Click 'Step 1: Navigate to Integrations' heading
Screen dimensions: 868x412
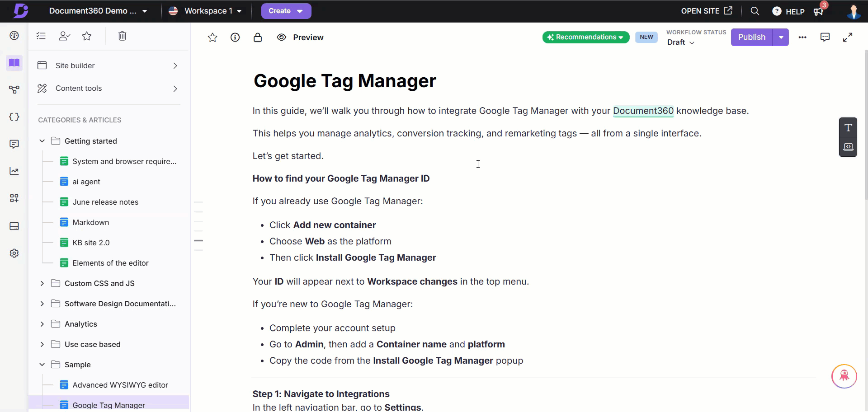point(321,394)
